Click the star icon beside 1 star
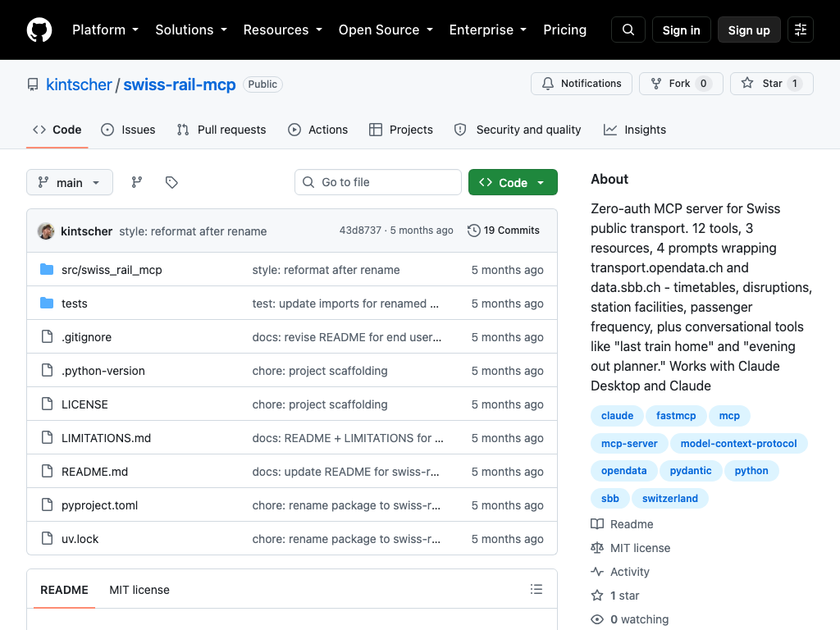This screenshot has height=630, width=840. (597, 596)
